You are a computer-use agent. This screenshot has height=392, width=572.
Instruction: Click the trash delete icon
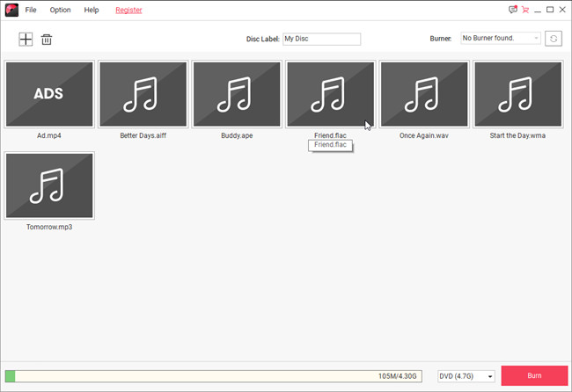tap(47, 40)
